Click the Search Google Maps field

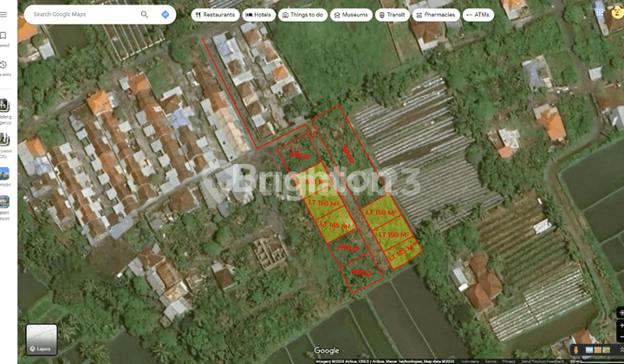click(82, 15)
